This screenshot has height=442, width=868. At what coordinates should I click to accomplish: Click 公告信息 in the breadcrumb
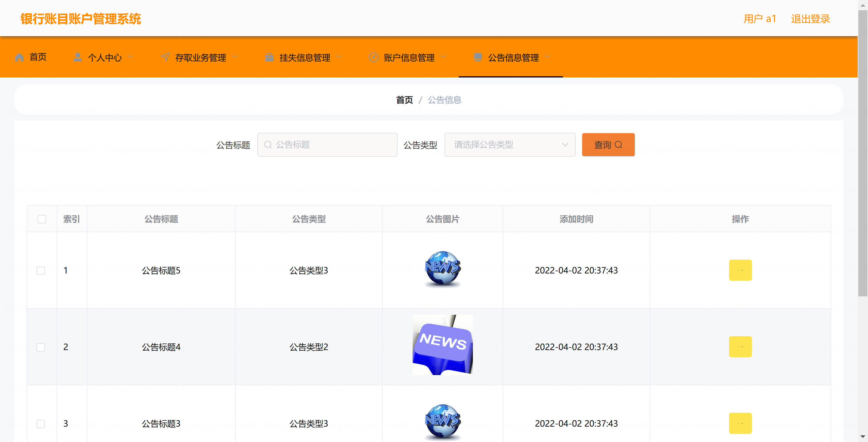(x=445, y=100)
